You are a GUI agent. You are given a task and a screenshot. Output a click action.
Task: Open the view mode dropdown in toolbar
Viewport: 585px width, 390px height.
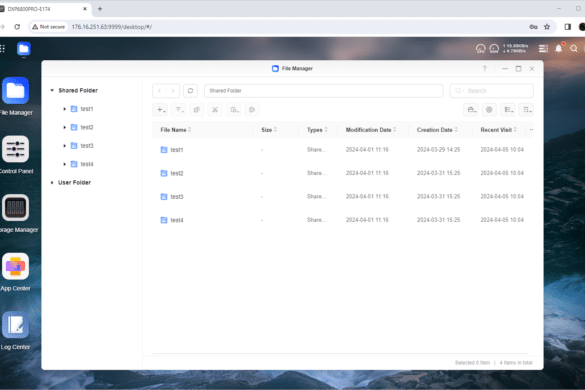coord(508,110)
